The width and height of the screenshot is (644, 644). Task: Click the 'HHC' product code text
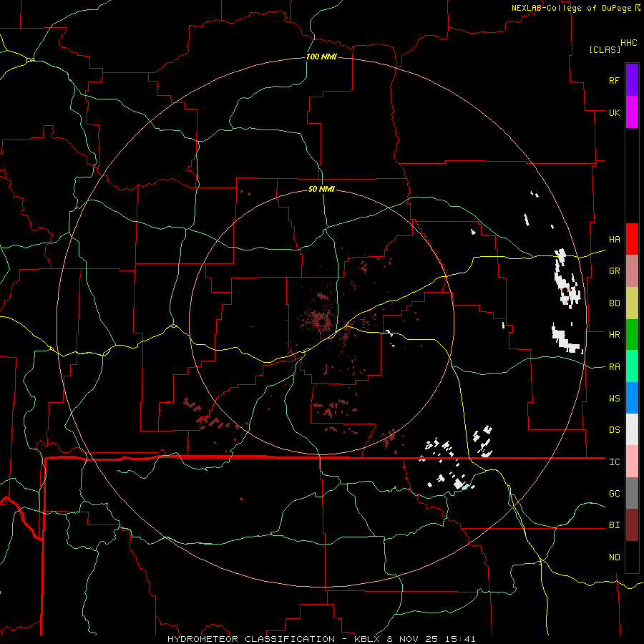click(628, 43)
